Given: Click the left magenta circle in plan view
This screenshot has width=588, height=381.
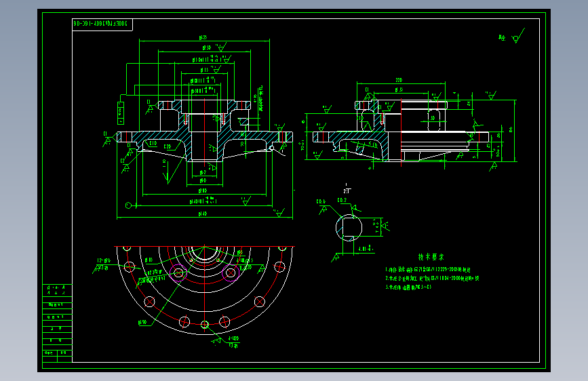Looking at the screenshot, I should click(178, 273).
